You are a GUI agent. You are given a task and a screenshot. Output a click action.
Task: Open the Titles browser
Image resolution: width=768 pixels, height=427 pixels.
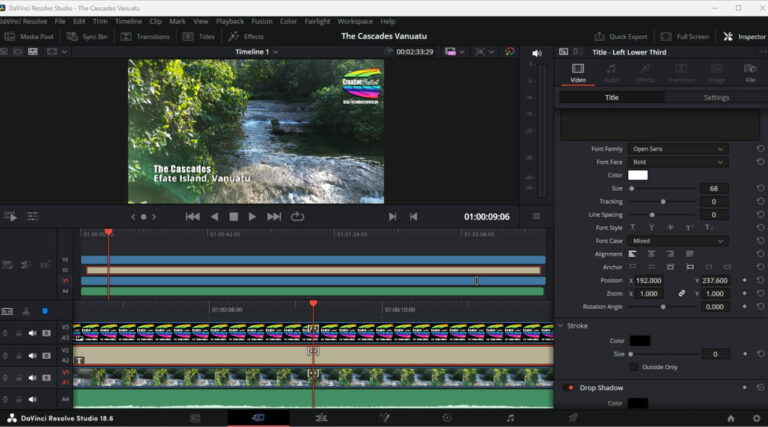coord(199,37)
